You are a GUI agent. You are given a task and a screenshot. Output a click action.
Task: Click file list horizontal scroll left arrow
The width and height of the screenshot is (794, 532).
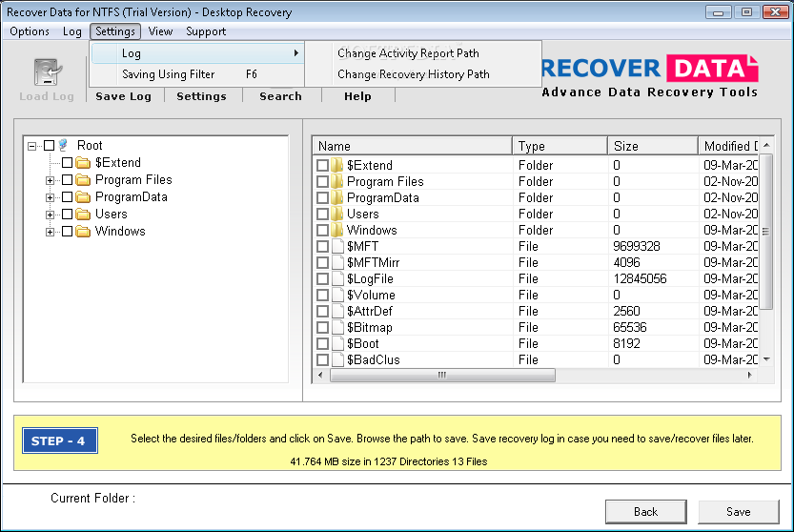320,376
